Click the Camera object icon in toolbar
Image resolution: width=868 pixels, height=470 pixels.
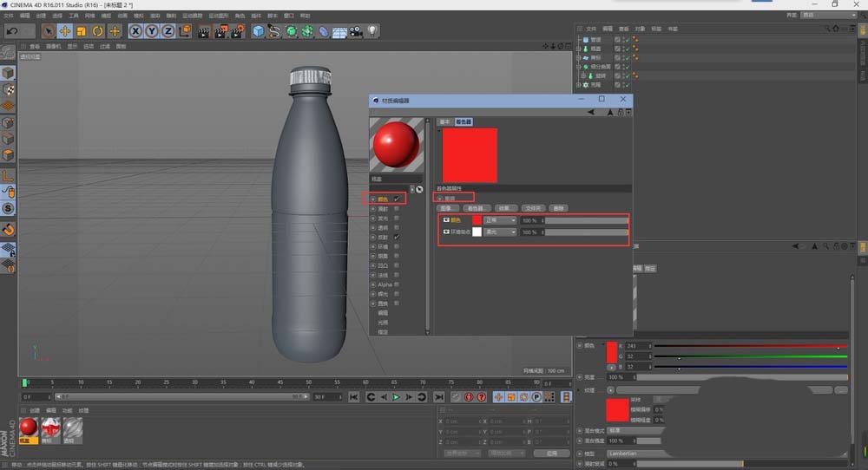355,31
